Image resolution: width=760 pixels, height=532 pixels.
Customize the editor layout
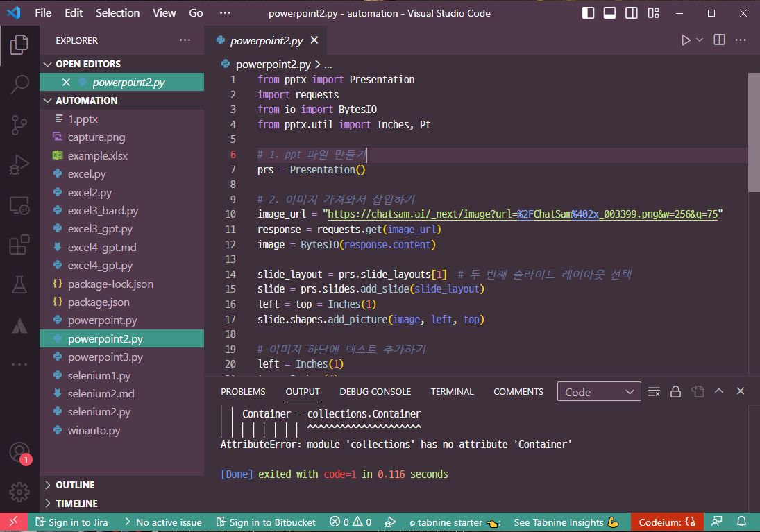click(x=653, y=13)
